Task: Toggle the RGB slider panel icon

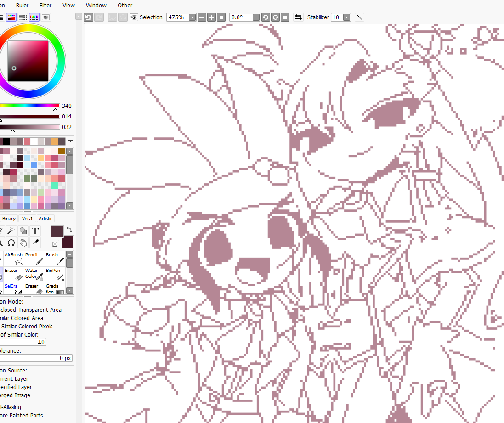Action: click(x=11, y=17)
